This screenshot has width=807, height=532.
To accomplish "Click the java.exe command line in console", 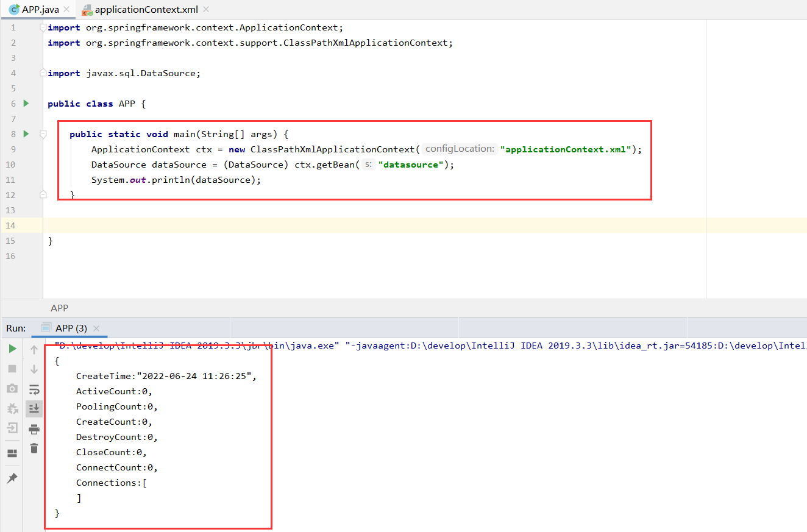I will pos(430,346).
